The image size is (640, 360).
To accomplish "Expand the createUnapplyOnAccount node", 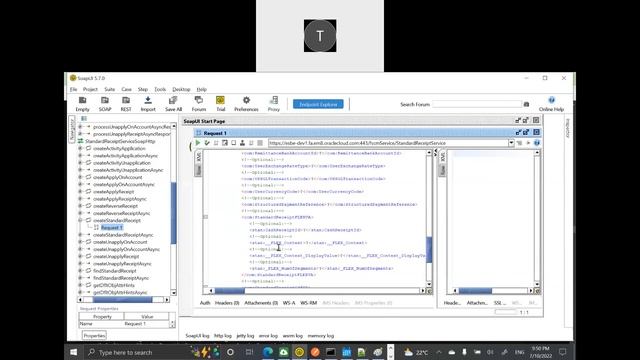I will click(80, 242).
